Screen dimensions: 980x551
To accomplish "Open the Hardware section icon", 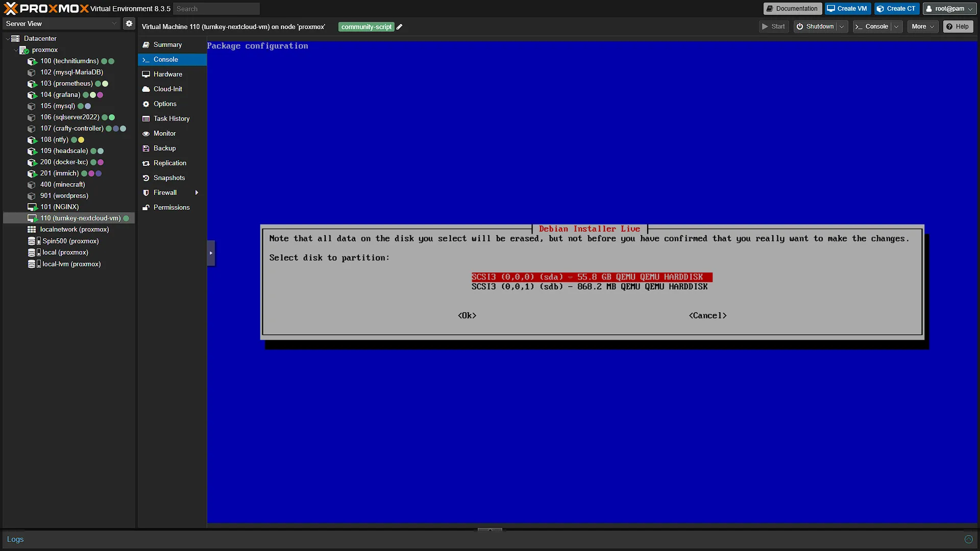I will click(146, 74).
